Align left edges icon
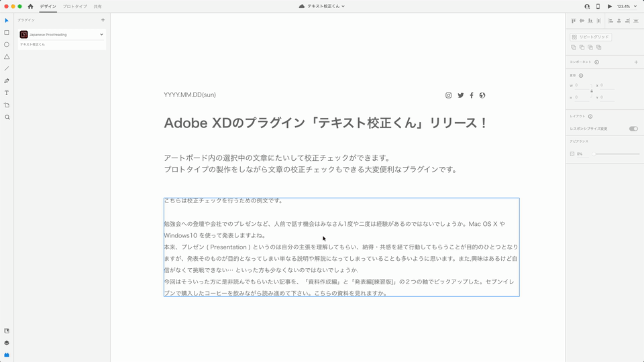This screenshot has height=362, width=644. (x=610, y=21)
